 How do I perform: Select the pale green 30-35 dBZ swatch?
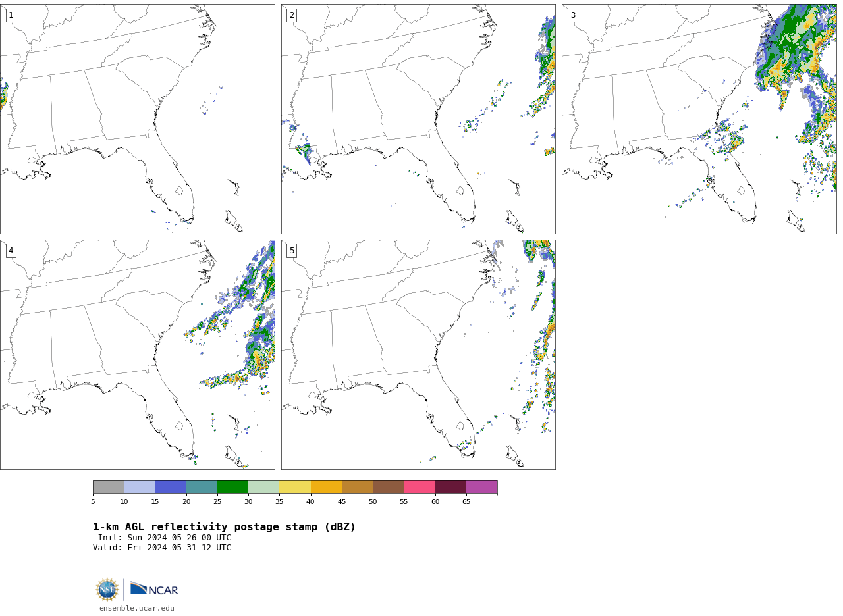263,487
